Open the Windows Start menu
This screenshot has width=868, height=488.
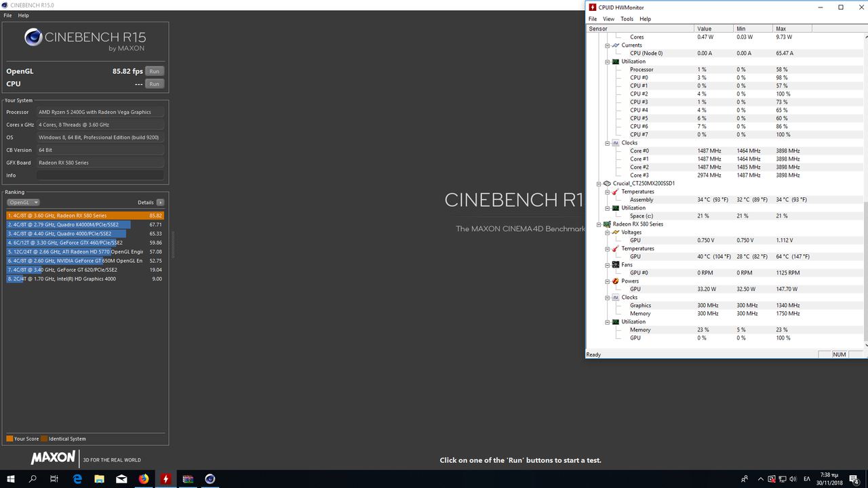(11, 479)
